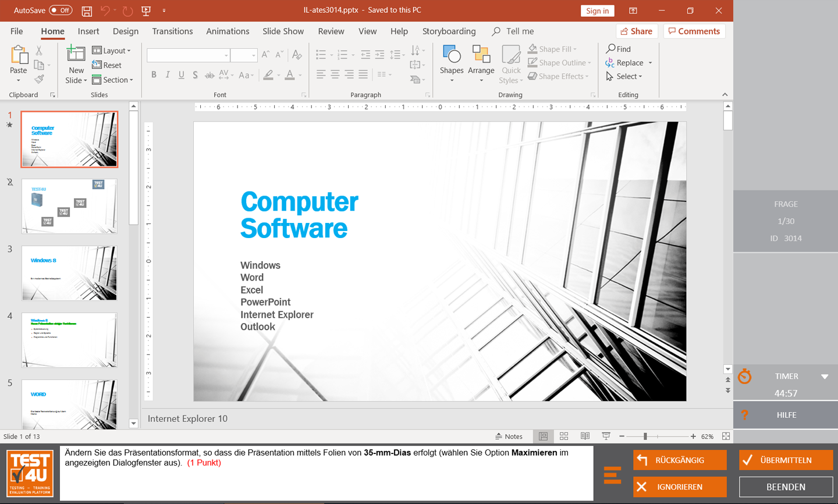Click the zoom in plus button
Image resolution: width=838 pixels, height=504 pixels.
(693, 436)
